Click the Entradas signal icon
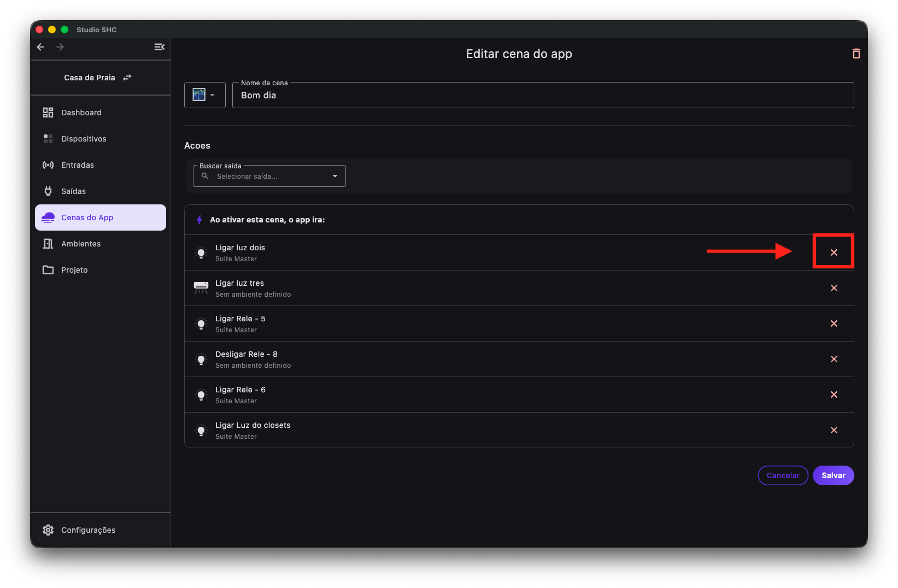Screen dimensions: 898x588 [48, 165]
